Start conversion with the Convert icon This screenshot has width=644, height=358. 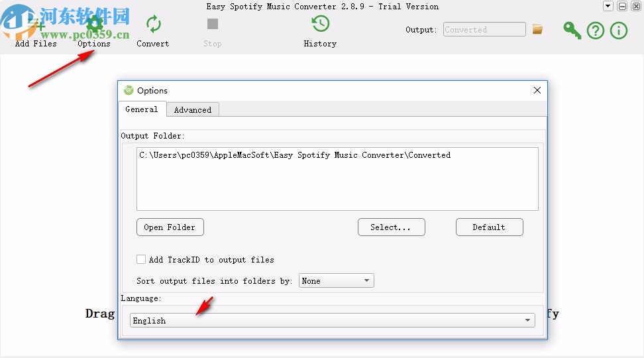[153, 25]
